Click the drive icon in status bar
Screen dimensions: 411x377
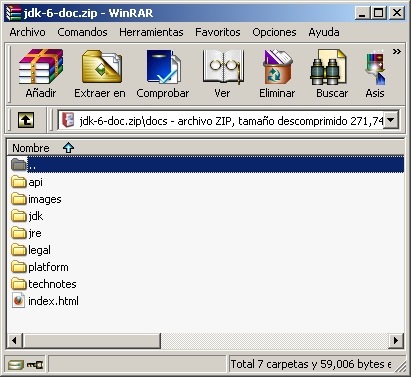(x=16, y=365)
